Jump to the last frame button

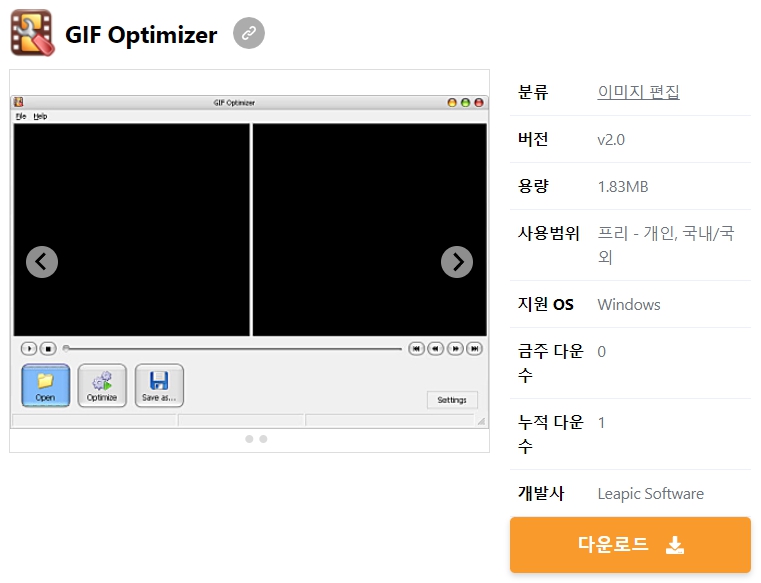point(475,349)
